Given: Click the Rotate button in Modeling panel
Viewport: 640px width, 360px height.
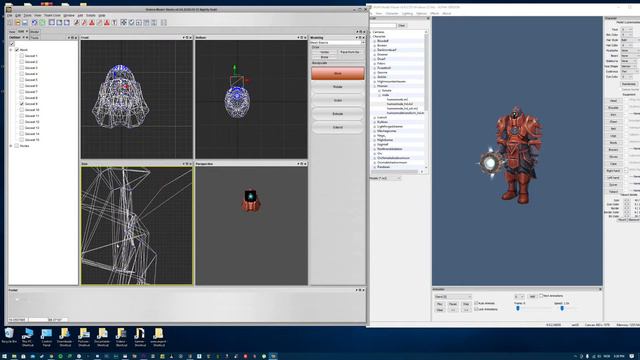Looking at the screenshot, I should 338,87.
